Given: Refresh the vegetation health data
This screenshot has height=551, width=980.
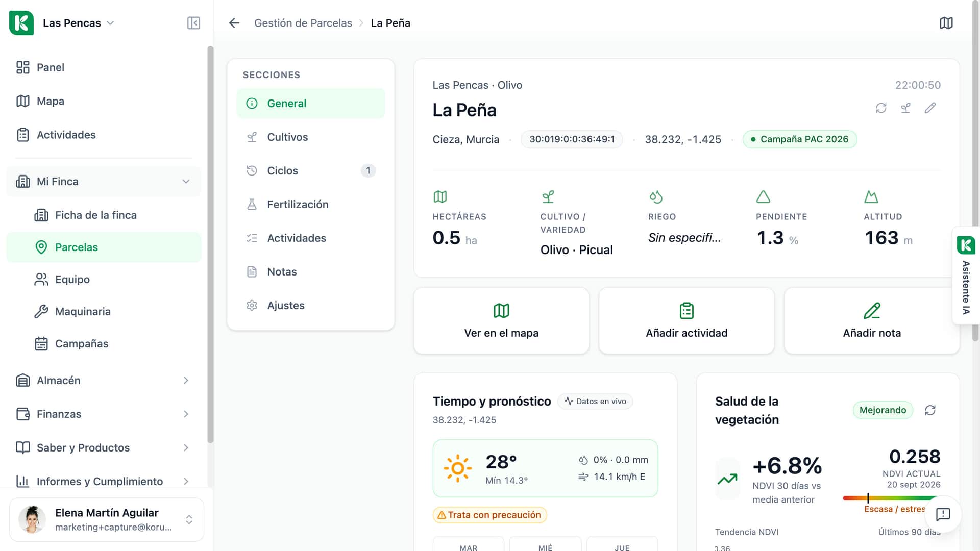Looking at the screenshot, I should coord(930,410).
